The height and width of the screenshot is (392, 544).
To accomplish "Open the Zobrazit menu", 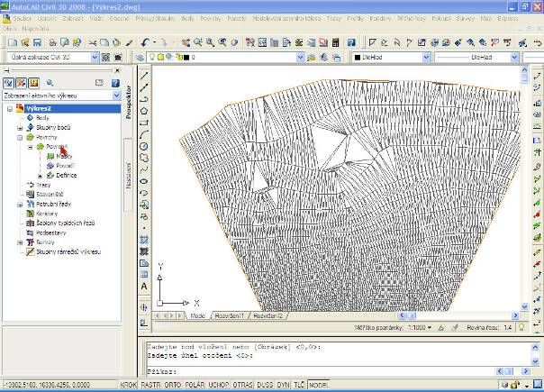I will 73,18.
